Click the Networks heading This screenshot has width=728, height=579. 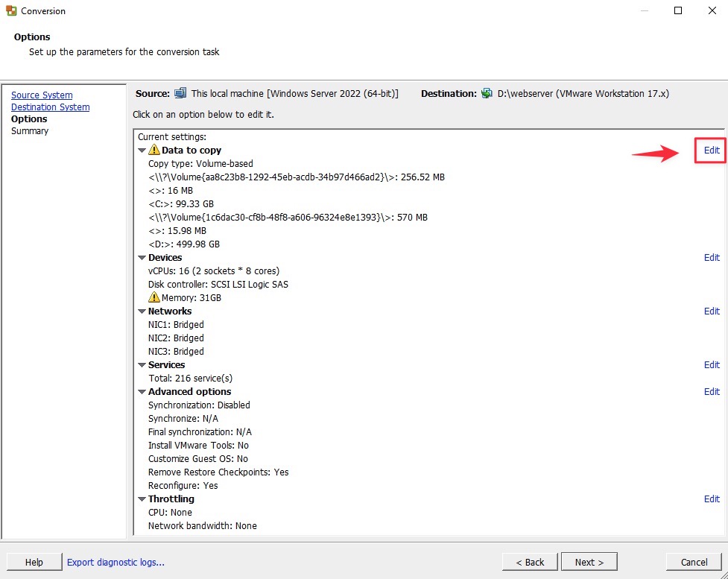coord(169,311)
